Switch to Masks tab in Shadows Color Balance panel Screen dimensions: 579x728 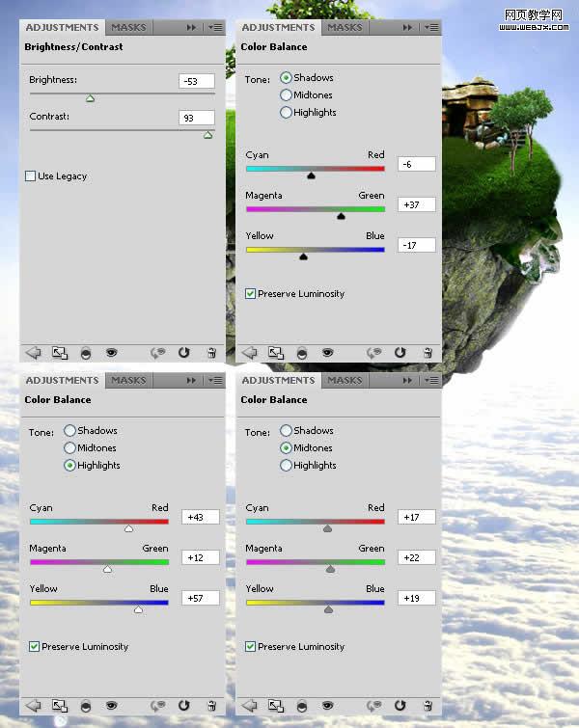[345, 27]
